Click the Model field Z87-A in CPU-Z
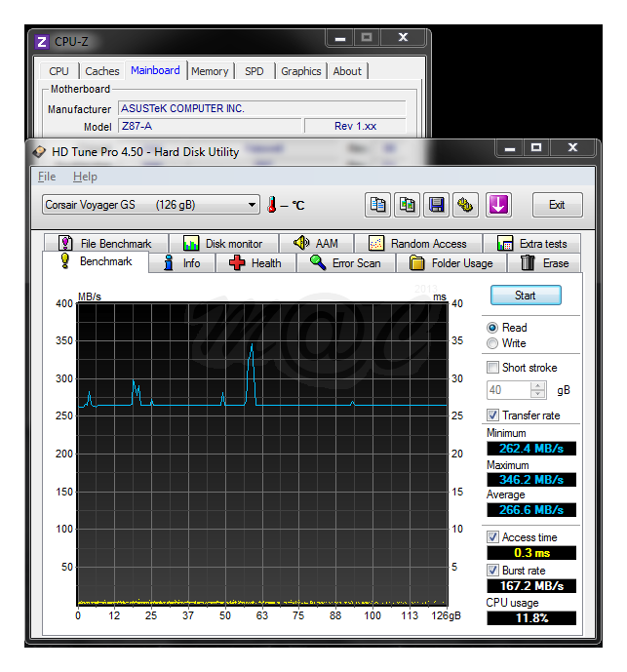 tap(210, 126)
